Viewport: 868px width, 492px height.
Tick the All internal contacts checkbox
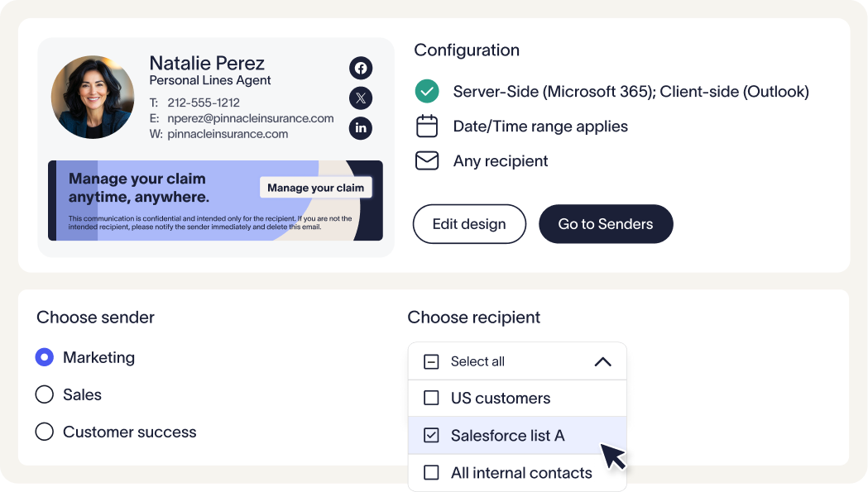click(x=431, y=473)
